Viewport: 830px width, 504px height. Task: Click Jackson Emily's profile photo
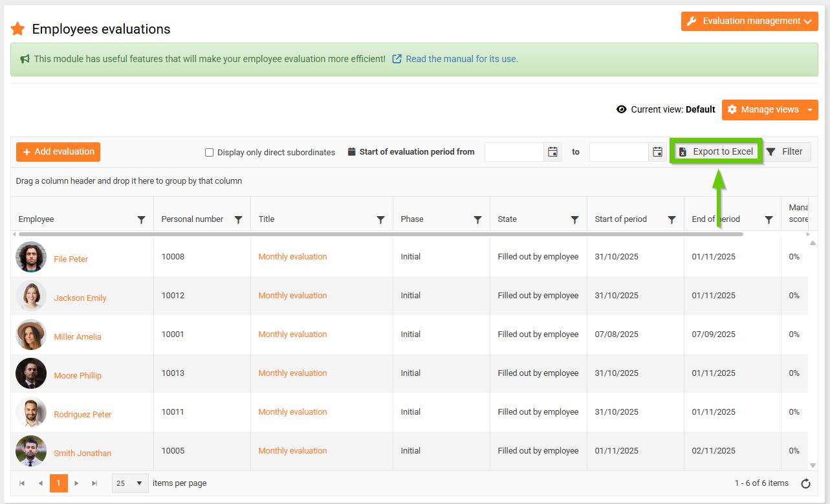[x=31, y=296]
